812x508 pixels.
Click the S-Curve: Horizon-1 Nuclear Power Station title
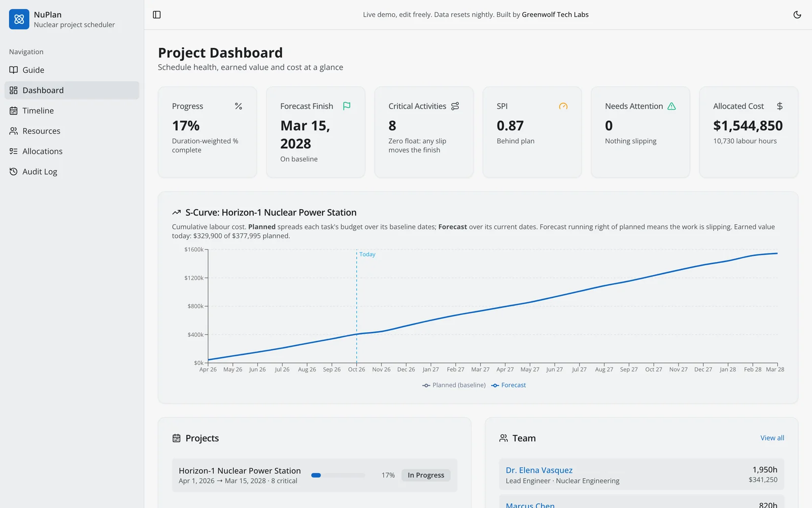[271, 212]
